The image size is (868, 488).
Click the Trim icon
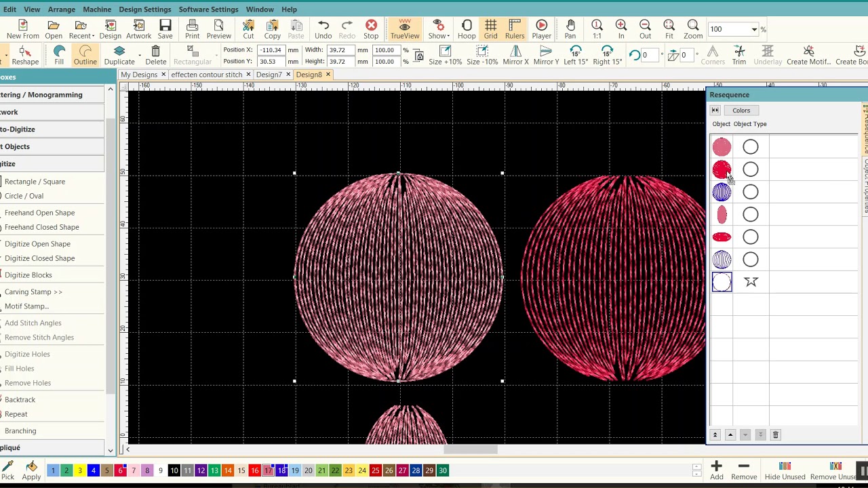738,56
